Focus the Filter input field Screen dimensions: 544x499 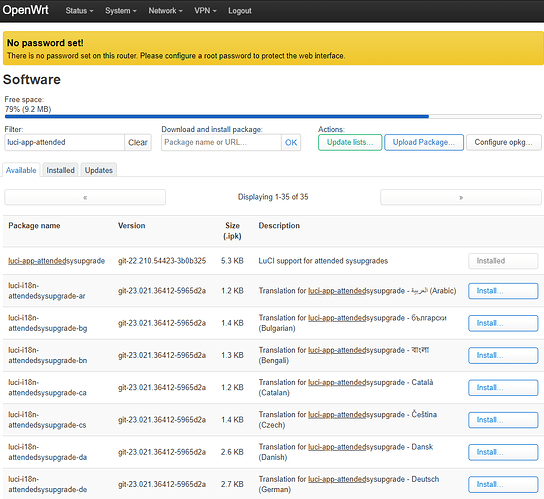(65, 142)
